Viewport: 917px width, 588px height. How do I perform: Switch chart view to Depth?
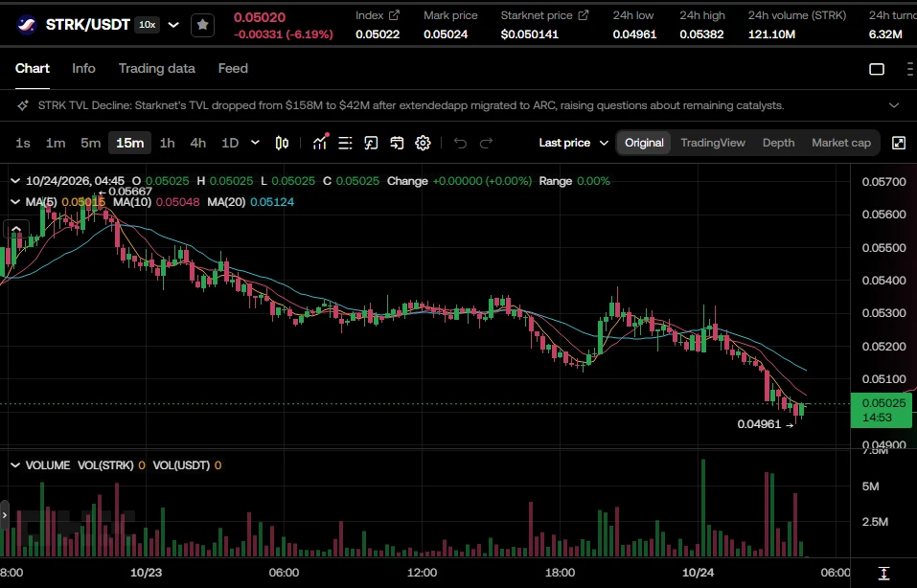[x=778, y=143]
